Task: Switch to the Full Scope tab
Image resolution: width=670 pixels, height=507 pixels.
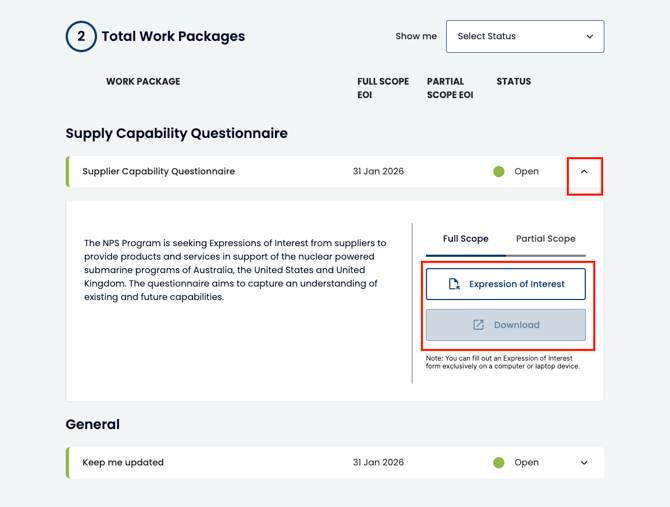Action: pyautogui.click(x=465, y=239)
